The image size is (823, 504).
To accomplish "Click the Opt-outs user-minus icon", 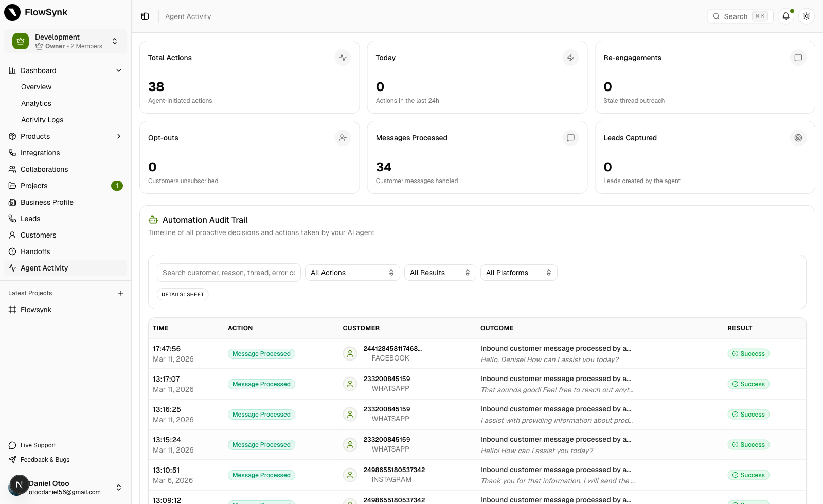I will (343, 138).
